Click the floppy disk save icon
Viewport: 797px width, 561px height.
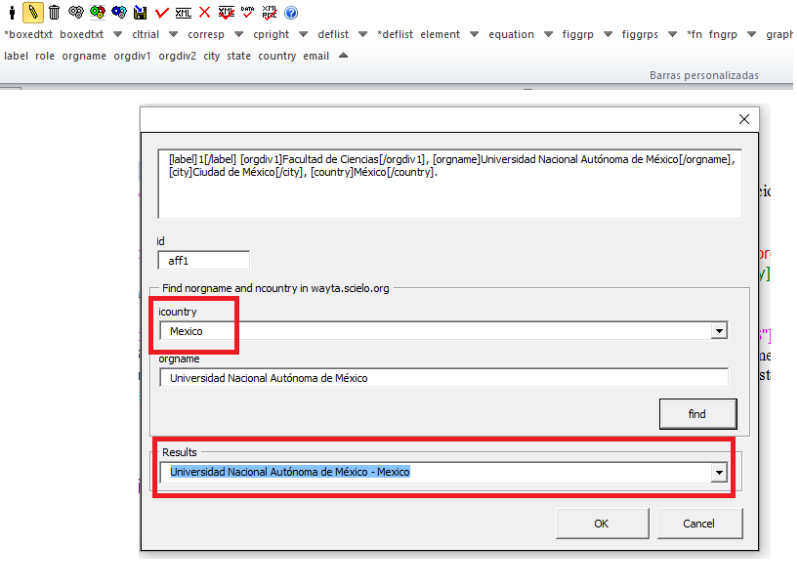(140, 13)
